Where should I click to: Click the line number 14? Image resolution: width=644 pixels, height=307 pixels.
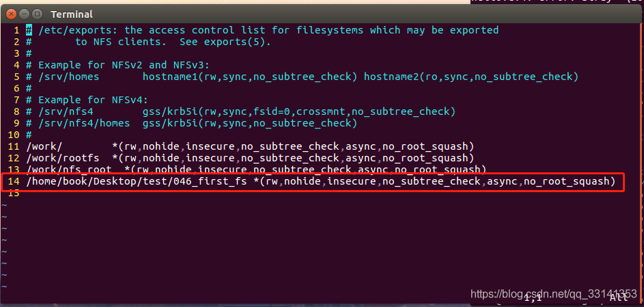14,181
